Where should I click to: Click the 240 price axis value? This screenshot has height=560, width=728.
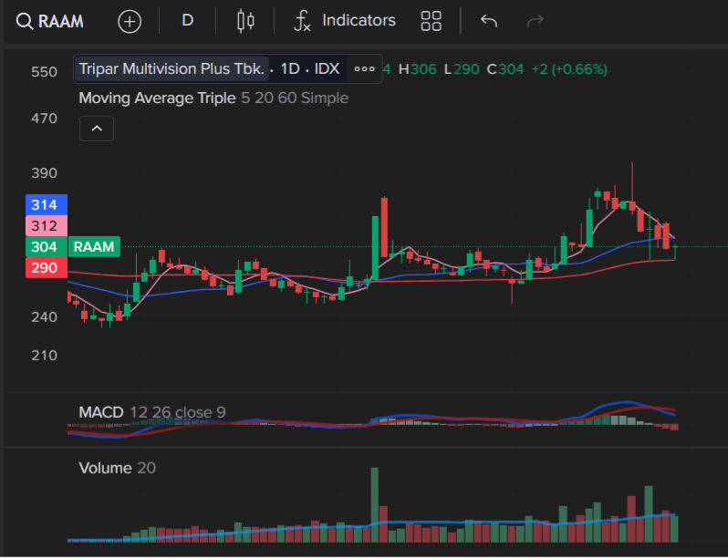coord(44,317)
